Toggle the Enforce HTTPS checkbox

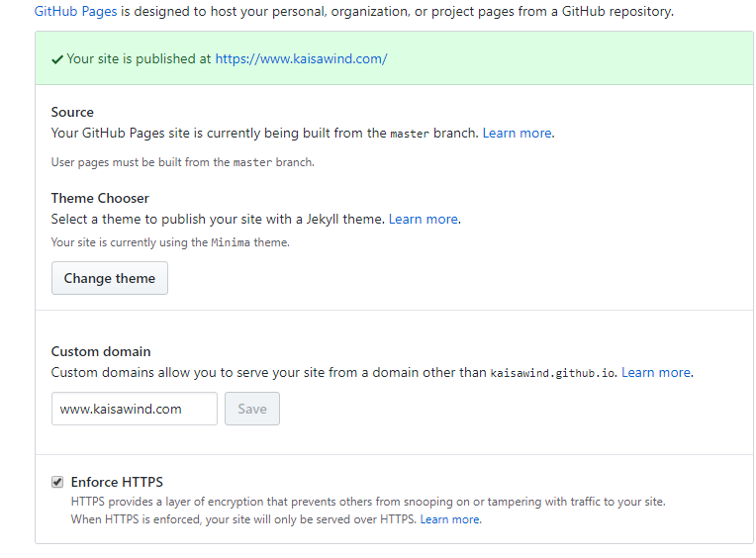coord(57,482)
